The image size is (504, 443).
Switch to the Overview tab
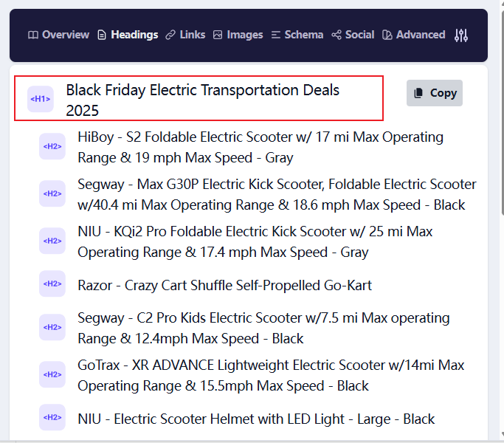pos(58,35)
